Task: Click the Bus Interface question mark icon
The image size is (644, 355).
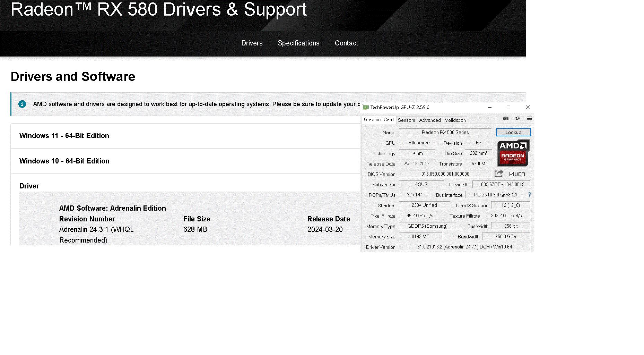Action: (529, 195)
